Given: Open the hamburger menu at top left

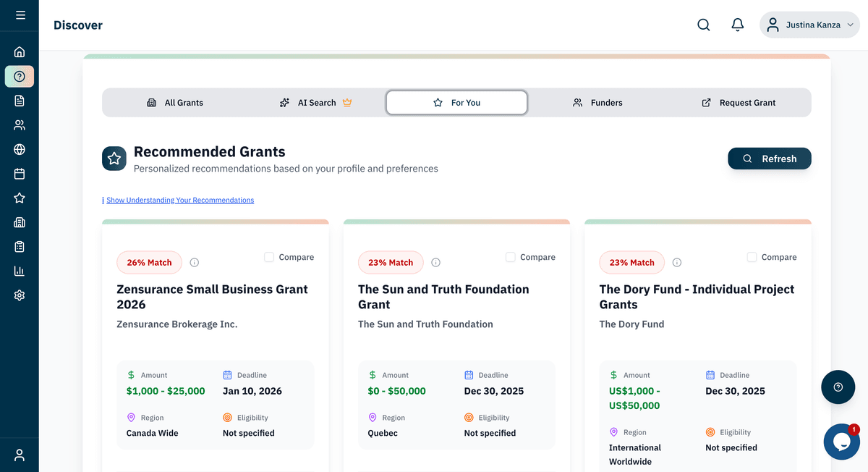Looking at the screenshot, I should [19, 16].
